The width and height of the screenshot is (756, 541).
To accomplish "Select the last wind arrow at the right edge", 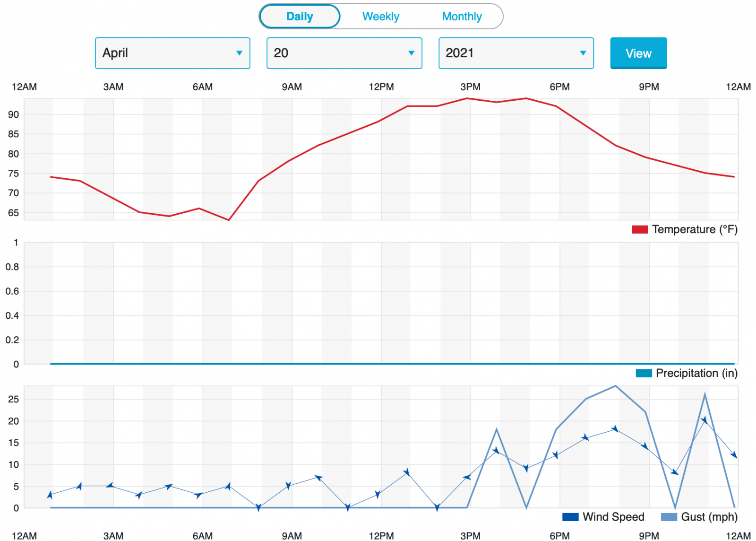I will 734,455.
